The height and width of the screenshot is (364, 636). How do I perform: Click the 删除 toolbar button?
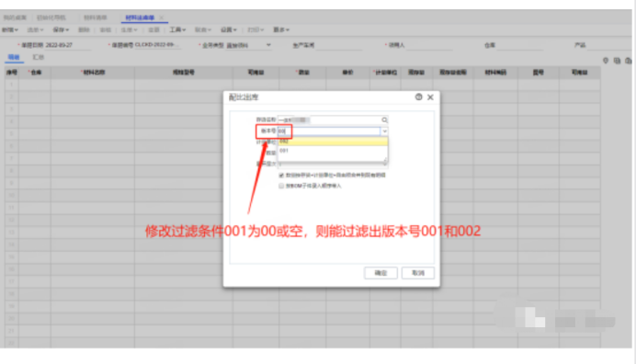coord(84,29)
